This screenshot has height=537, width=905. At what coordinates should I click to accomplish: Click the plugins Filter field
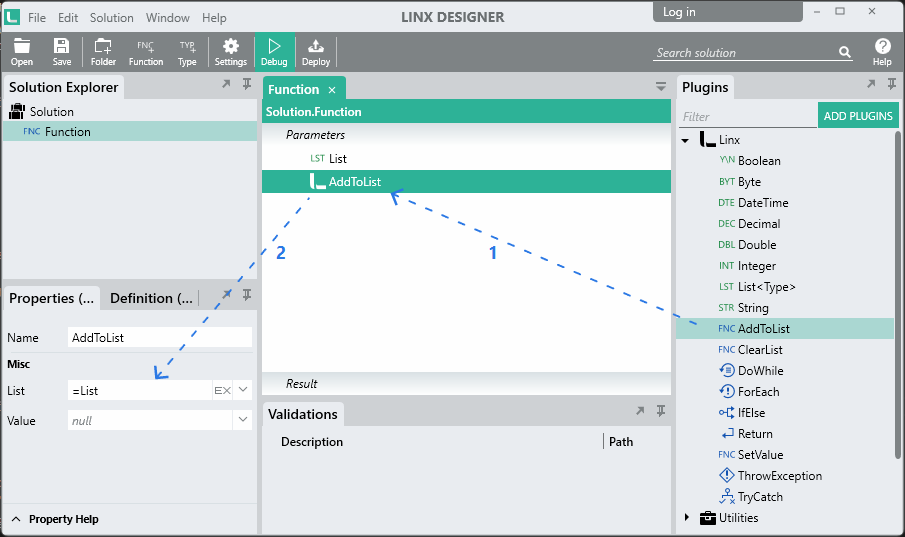pos(747,117)
